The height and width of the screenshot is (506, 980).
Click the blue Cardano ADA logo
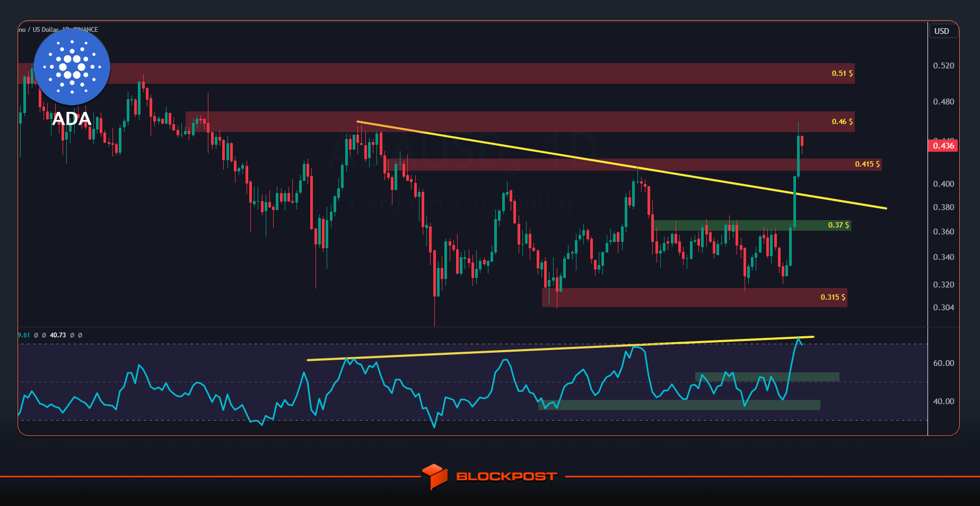pos(72,67)
